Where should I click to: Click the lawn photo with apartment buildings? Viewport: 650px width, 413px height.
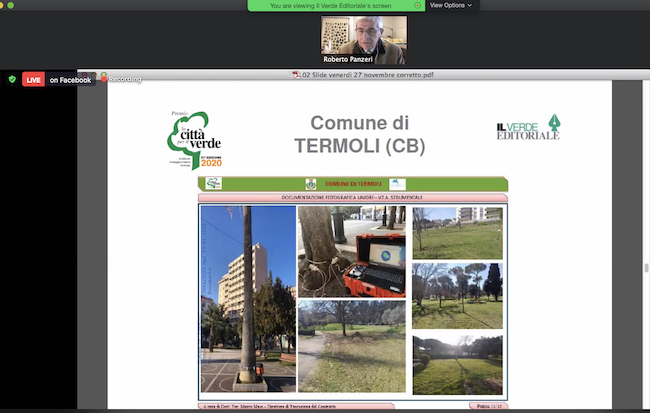pyautogui.click(x=457, y=233)
